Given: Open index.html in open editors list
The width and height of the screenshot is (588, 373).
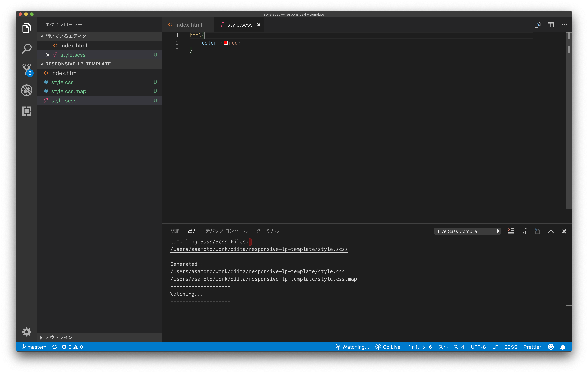Looking at the screenshot, I should pyautogui.click(x=99, y=45).
